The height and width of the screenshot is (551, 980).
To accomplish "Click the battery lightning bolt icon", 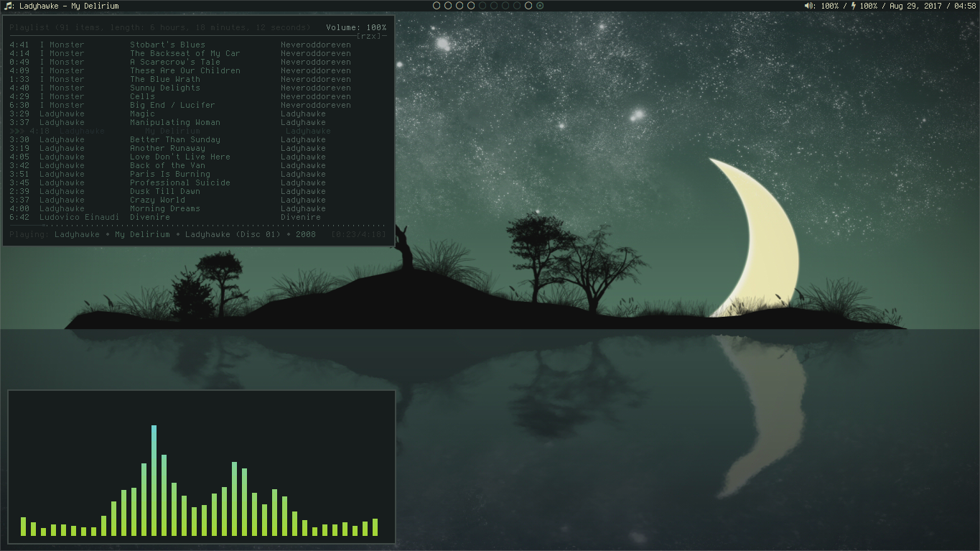I will coord(853,6).
